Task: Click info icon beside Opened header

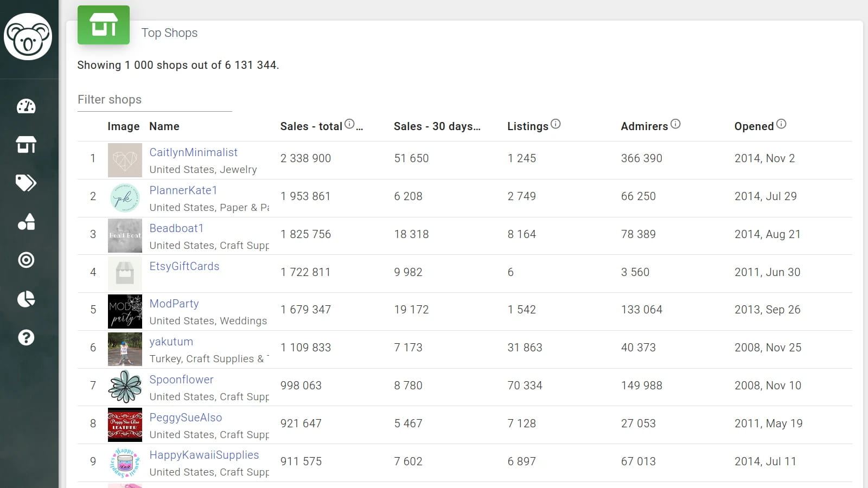Action: [781, 124]
